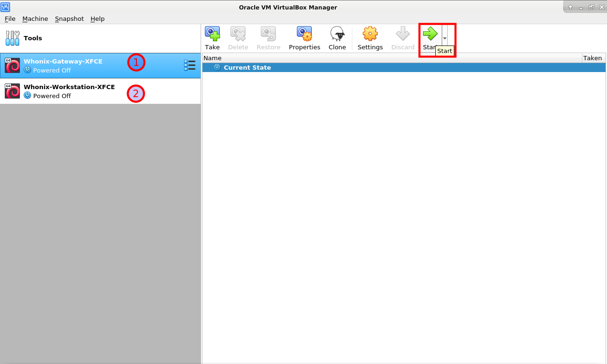The image size is (607, 364).
Task: Click the Take snapshot icon
Action: (212, 34)
